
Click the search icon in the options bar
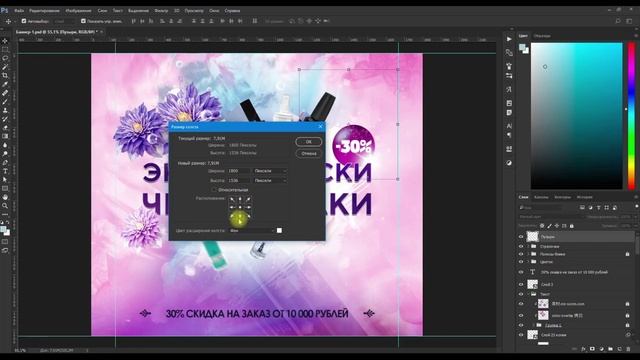pos(618,21)
